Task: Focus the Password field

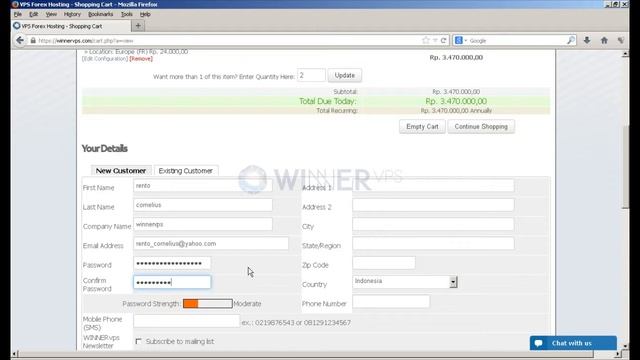Action: coord(172,263)
